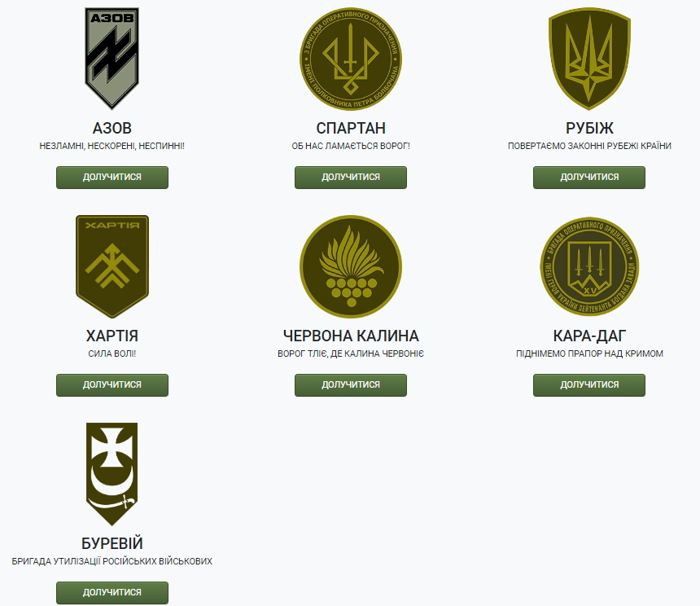
Task: Join the Азов brigade via Долучитися
Action: coord(112,178)
